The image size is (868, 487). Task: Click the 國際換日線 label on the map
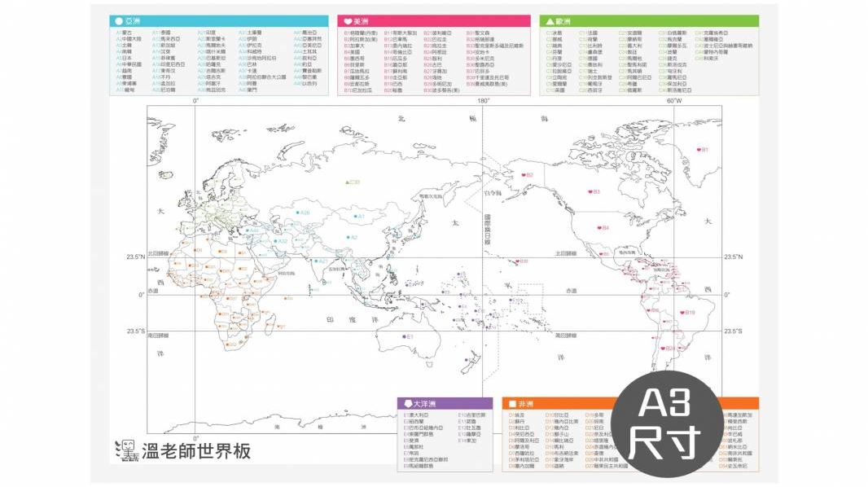coord(487,230)
